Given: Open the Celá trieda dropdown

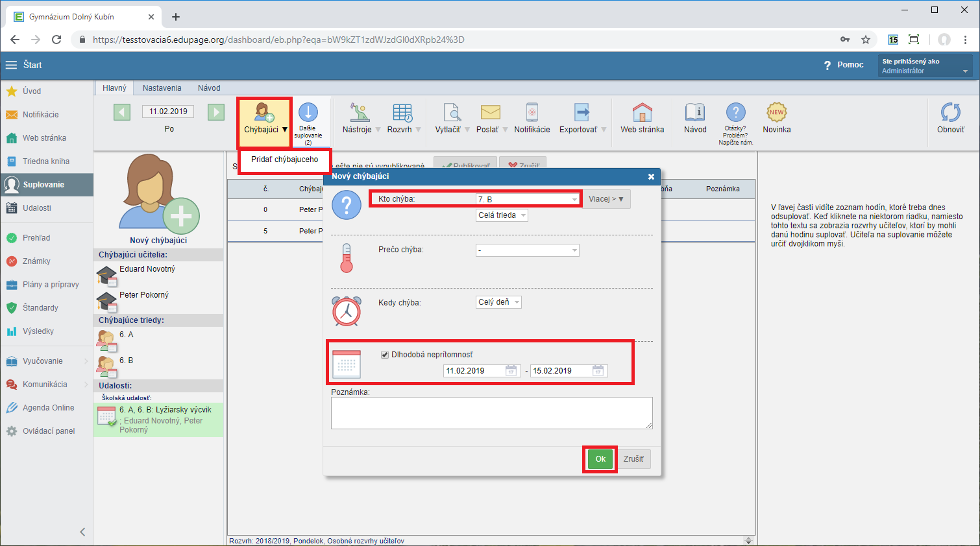Looking at the screenshot, I should tap(502, 215).
